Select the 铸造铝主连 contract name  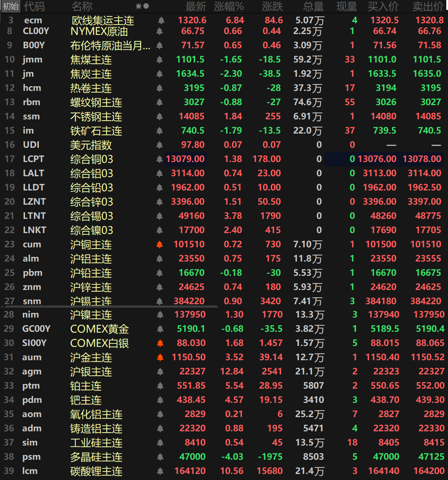tap(96, 429)
